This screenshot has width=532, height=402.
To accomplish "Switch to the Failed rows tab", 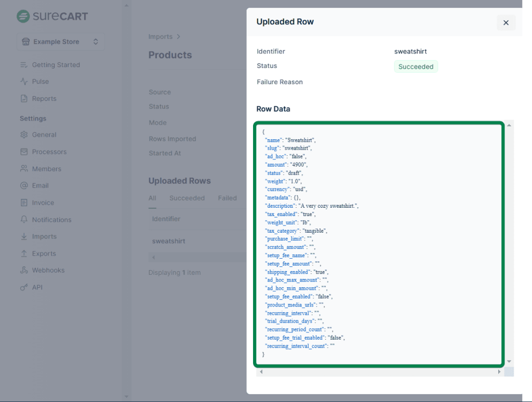I will point(227,198).
